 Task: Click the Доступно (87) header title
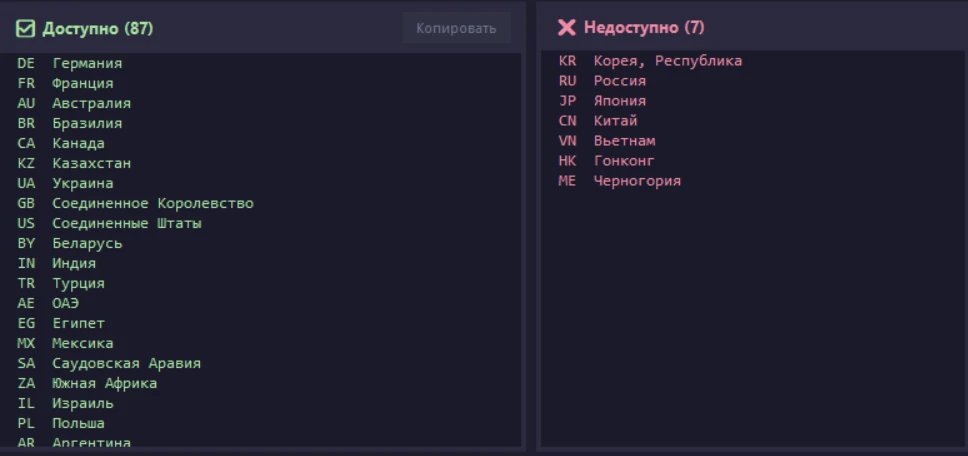98,28
